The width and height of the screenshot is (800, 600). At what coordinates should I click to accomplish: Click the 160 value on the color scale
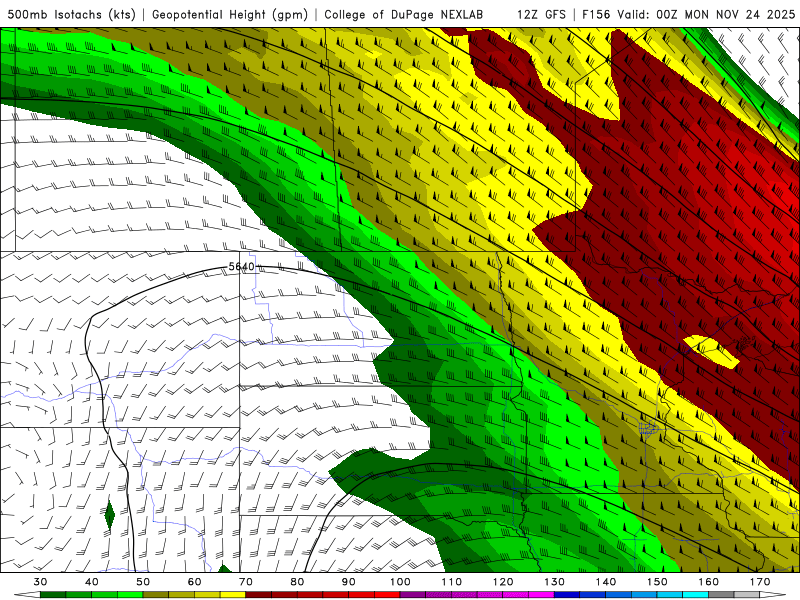click(709, 582)
